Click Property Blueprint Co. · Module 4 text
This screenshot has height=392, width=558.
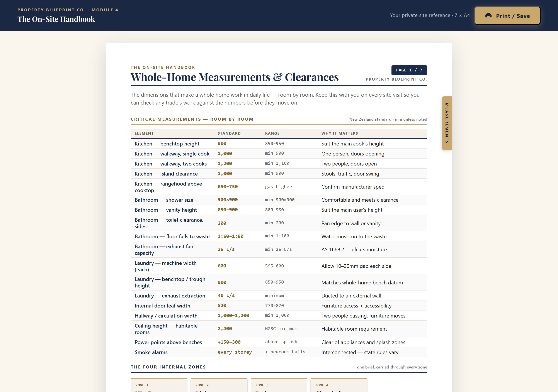pyautogui.click(x=68, y=10)
